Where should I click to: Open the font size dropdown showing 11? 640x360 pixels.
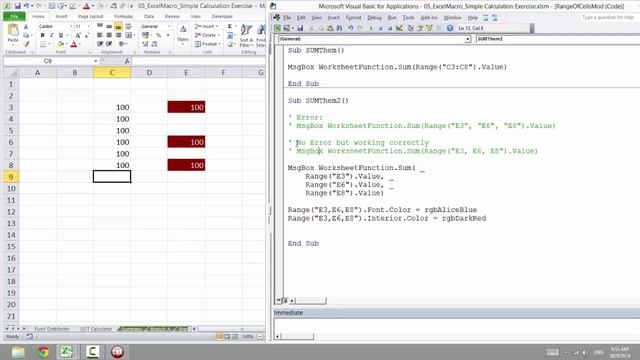click(89, 27)
